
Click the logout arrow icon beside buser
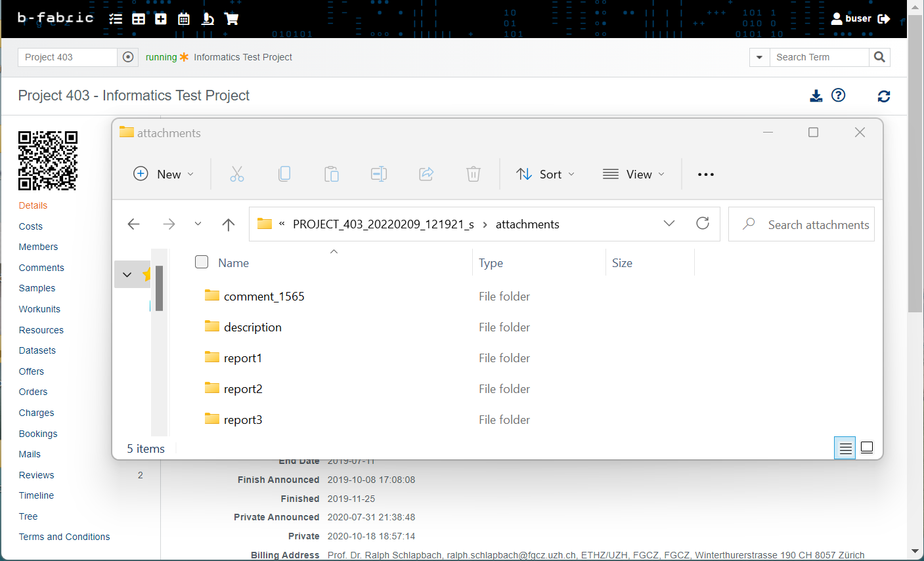pos(884,19)
